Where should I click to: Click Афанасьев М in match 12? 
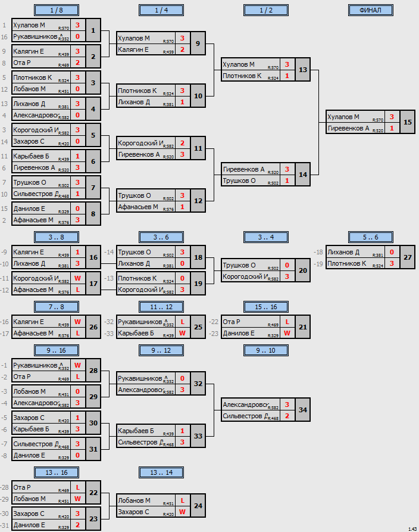(138, 207)
